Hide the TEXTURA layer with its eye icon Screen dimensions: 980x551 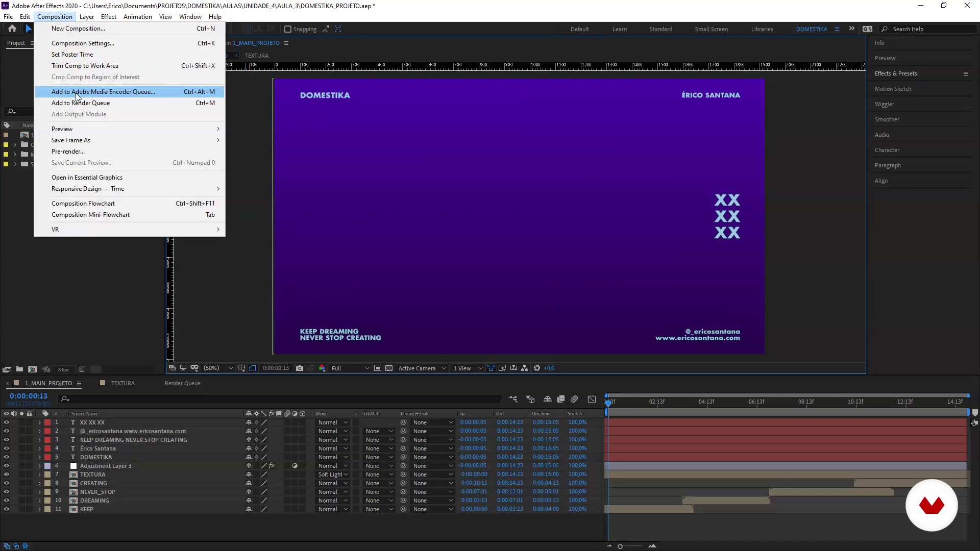pyautogui.click(x=6, y=474)
